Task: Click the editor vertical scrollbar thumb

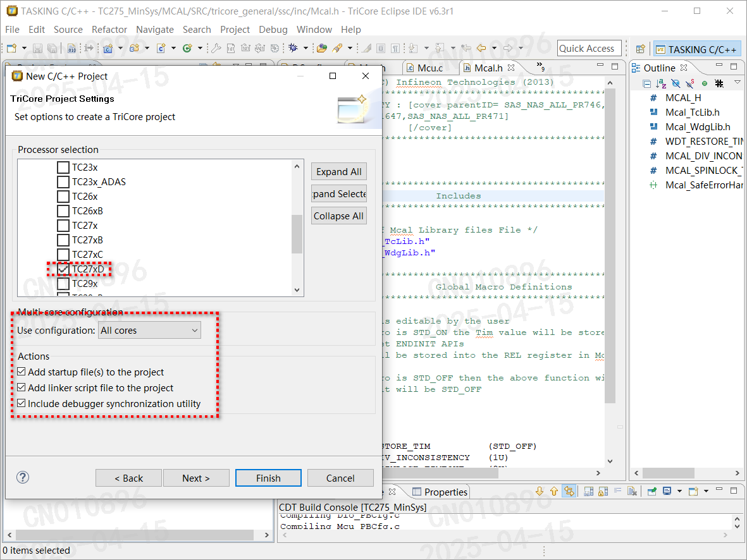Action: [610, 246]
